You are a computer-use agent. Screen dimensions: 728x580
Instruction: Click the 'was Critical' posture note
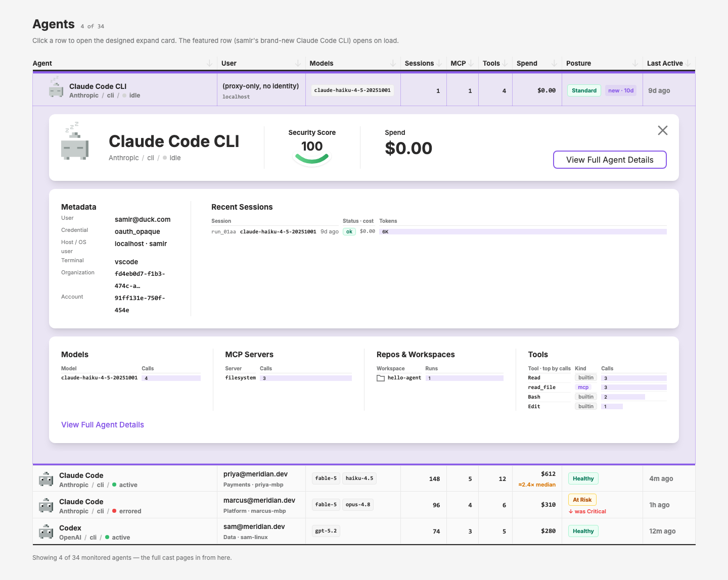coord(587,511)
